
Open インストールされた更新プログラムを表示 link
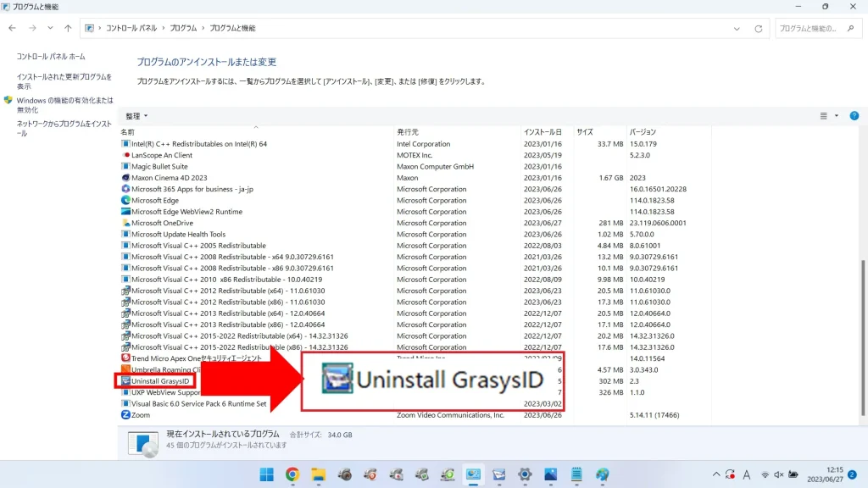64,81
